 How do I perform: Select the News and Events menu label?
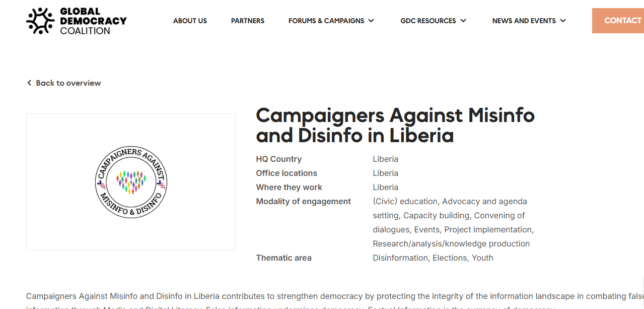pos(524,21)
